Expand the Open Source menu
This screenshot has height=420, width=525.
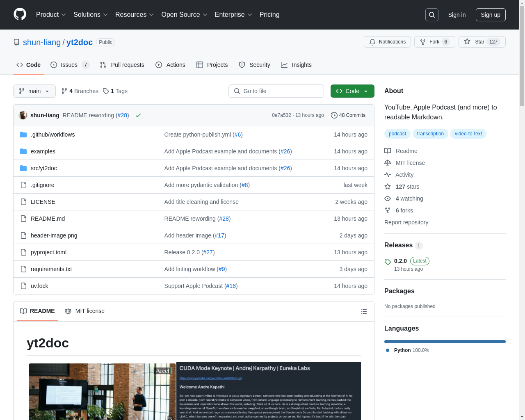(185, 15)
